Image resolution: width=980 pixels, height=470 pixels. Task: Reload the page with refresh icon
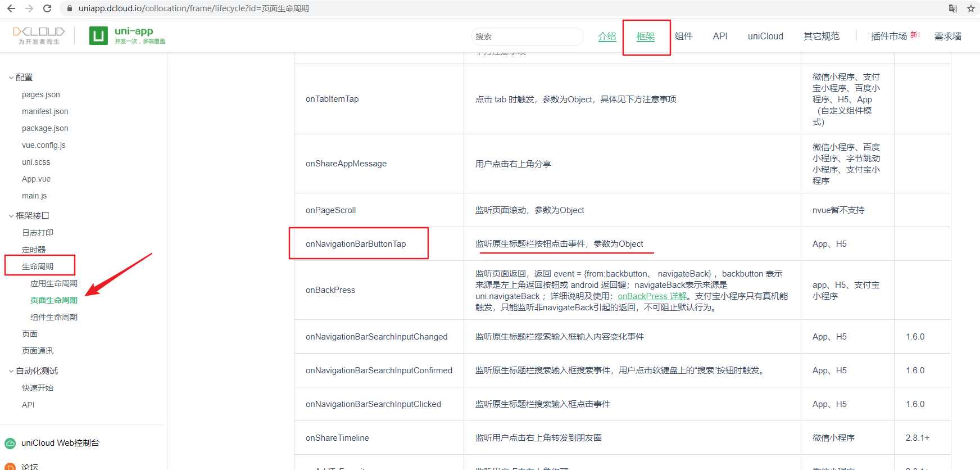click(47, 8)
